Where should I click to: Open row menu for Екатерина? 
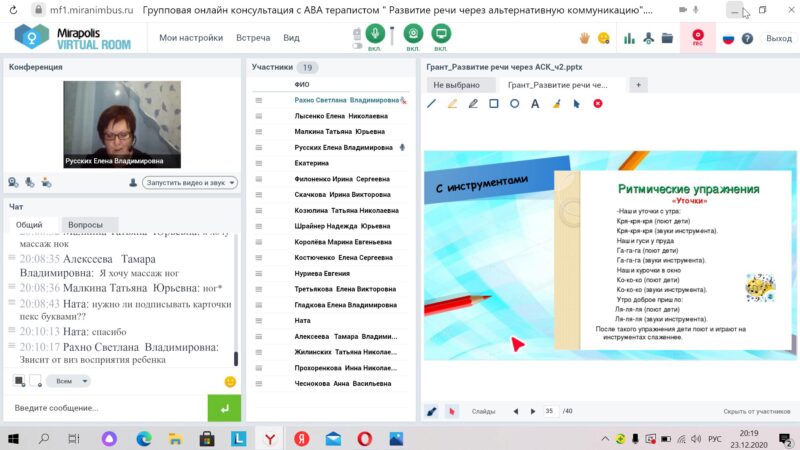pos(259,163)
